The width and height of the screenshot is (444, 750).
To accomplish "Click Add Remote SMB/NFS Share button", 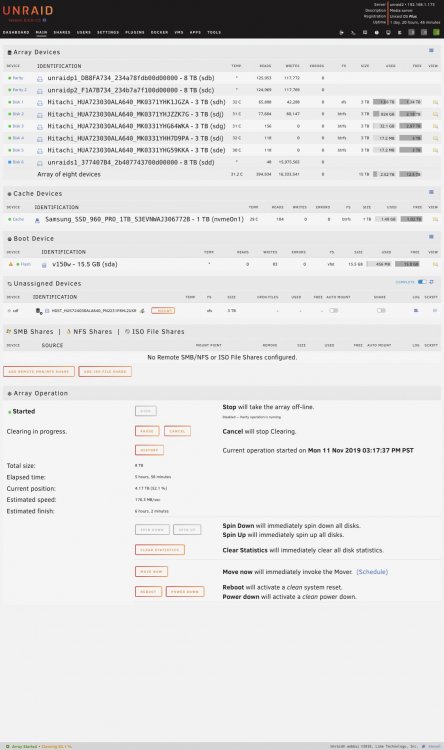I will [39, 372].
